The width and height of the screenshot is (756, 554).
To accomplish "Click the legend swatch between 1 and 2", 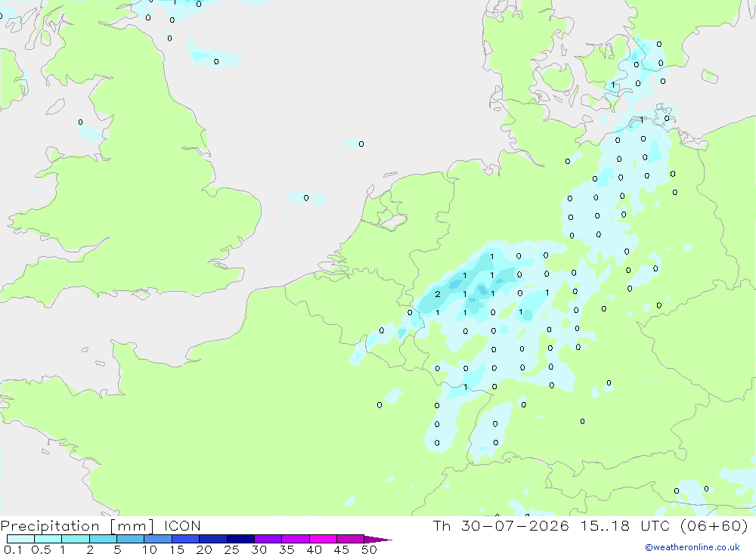I will (76, 539).
